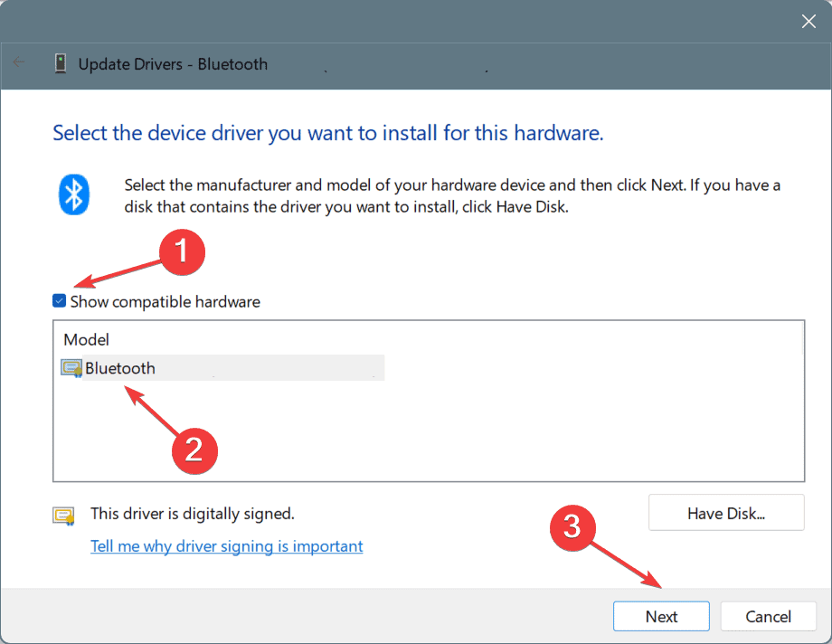Click the "Show compatible hardware" label text
Screen dimensions: 832x644
click(x=165, y=302)
